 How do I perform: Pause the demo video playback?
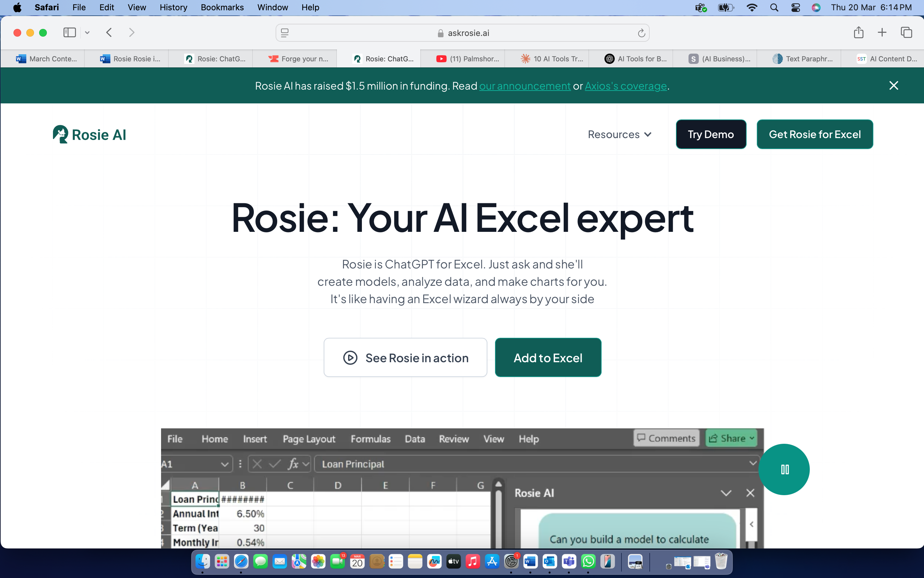click(x=784, y=469)
